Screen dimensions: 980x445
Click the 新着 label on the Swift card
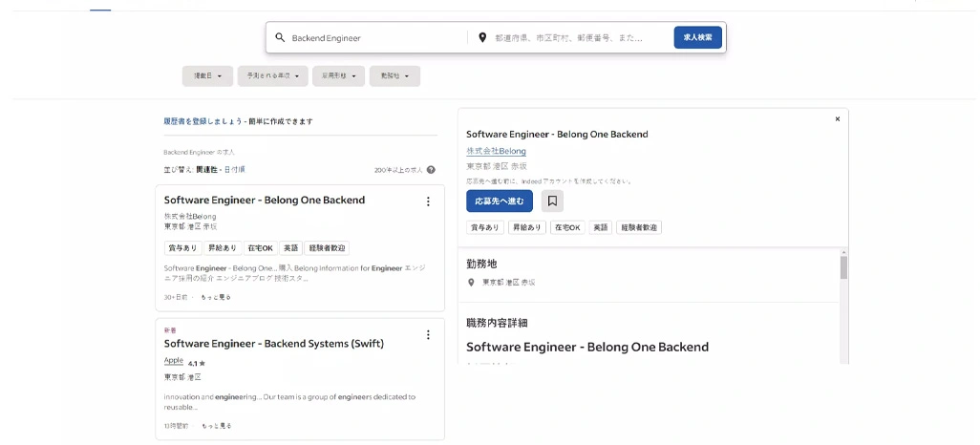pos(170,329)
